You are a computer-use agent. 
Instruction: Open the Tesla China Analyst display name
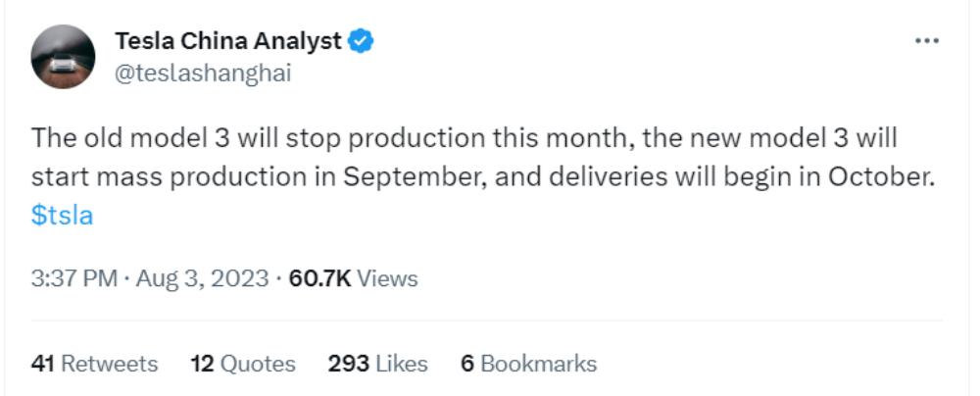point(228,41)
